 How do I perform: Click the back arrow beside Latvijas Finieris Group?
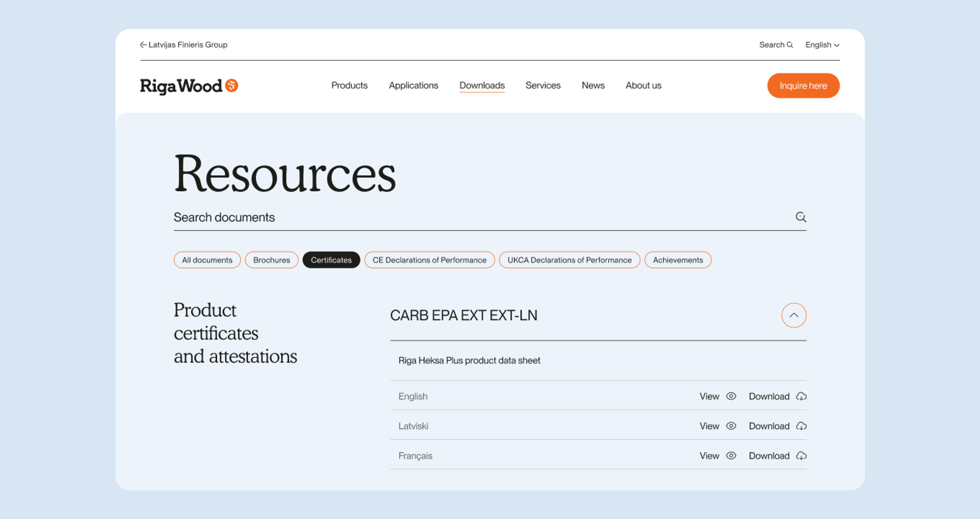tap(143, 45)
